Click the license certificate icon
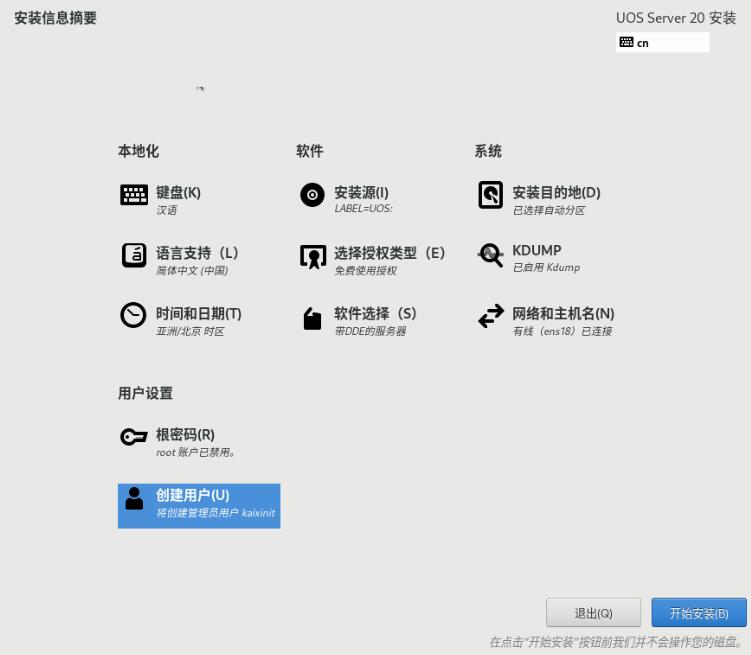Screen dimensions: 751x655 [312, 257]
